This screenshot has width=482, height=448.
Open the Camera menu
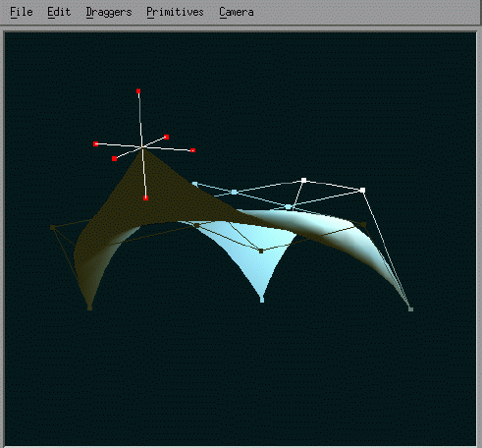(x=237, y=12)
